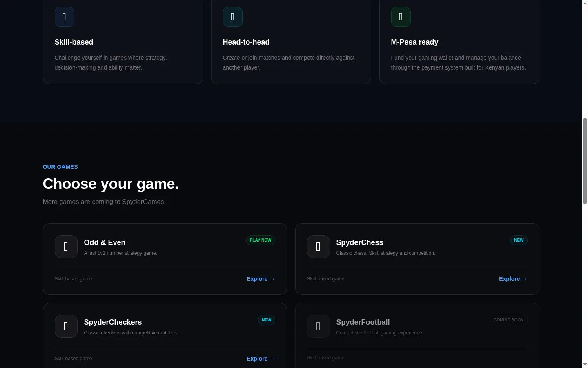
Task: Click the 'Choose your game.' heading
Action: 111,184
